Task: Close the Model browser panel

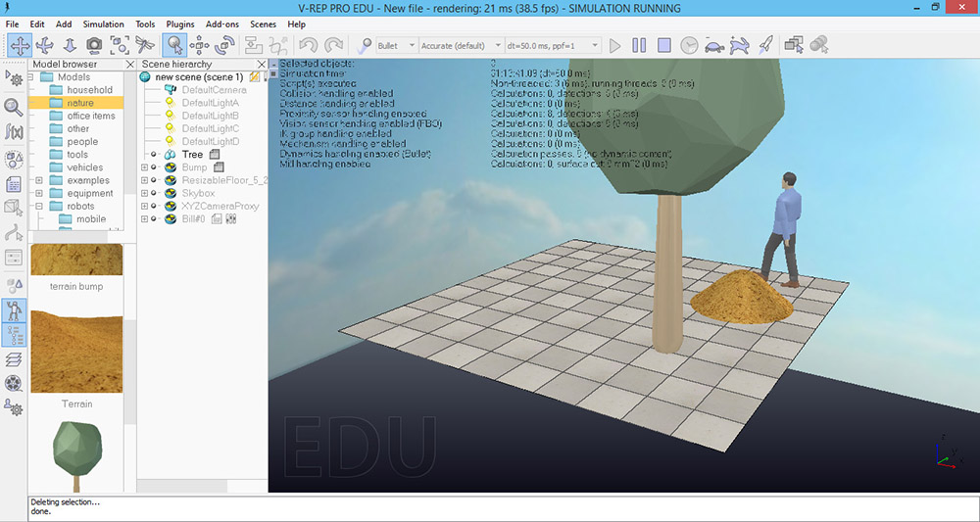Action: tap(130, 65)
